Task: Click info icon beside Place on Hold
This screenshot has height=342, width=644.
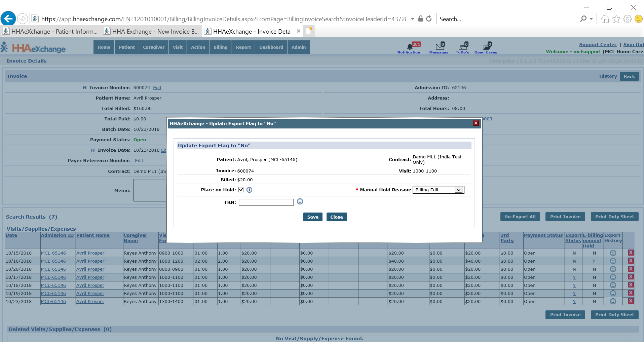Action: coord(249,190)
